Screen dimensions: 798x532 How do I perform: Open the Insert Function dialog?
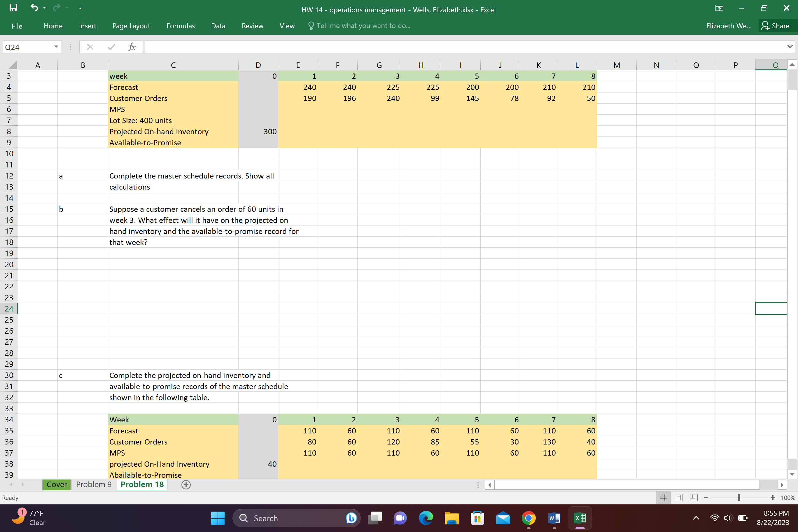click(132, 47)
